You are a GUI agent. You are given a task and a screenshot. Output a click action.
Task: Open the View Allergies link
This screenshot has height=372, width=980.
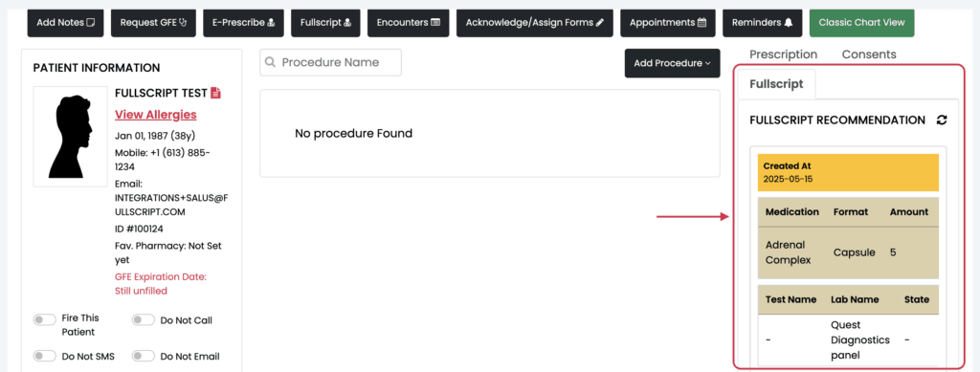[156, 114]
